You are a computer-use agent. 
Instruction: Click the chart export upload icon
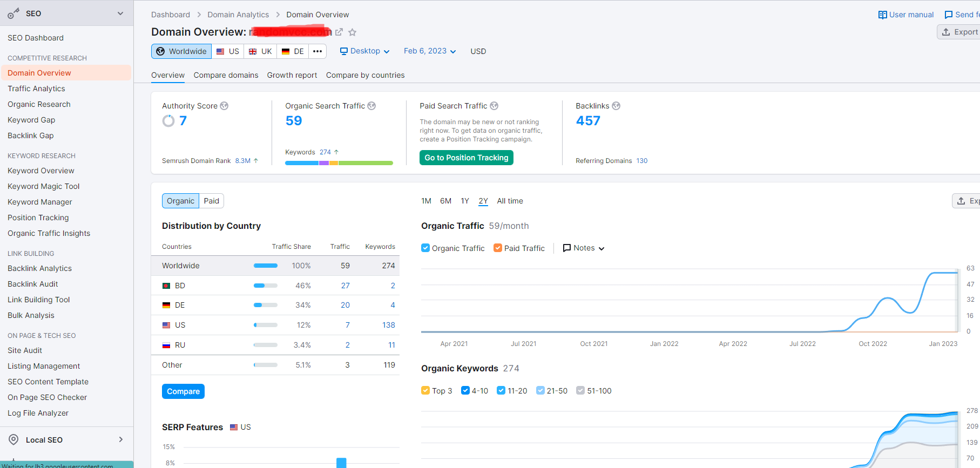click(961, 201)
